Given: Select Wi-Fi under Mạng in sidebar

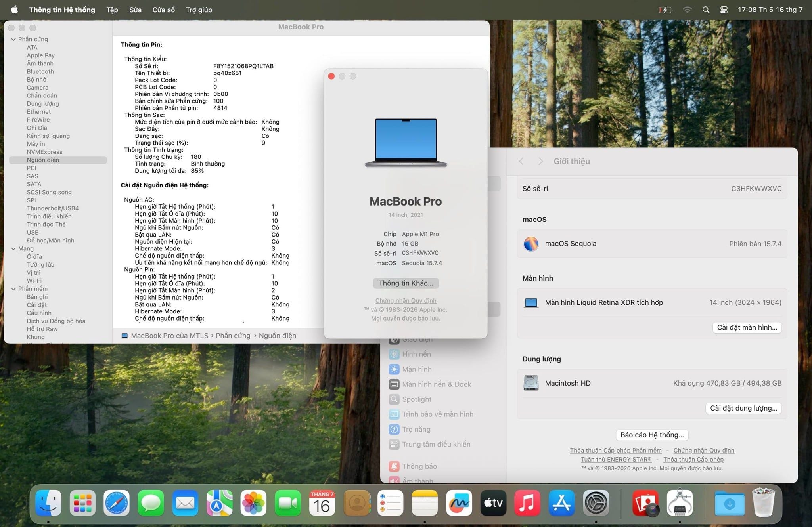Looking at the screenshot, I should pos(34,281).
